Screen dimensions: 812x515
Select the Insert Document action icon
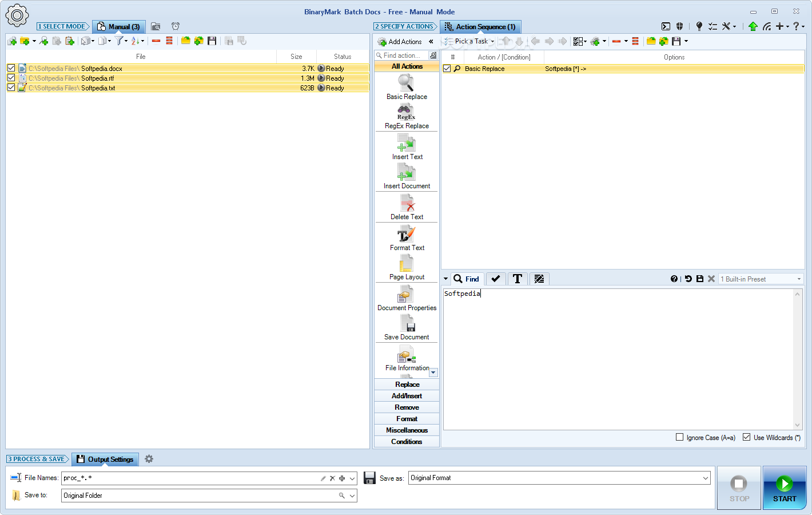(407, 176)
